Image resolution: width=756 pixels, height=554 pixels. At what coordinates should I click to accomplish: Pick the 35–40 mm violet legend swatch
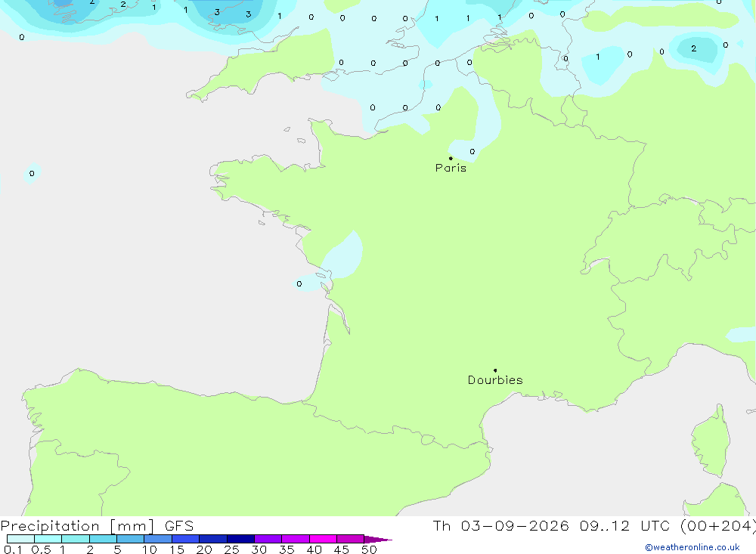point(296,539)
